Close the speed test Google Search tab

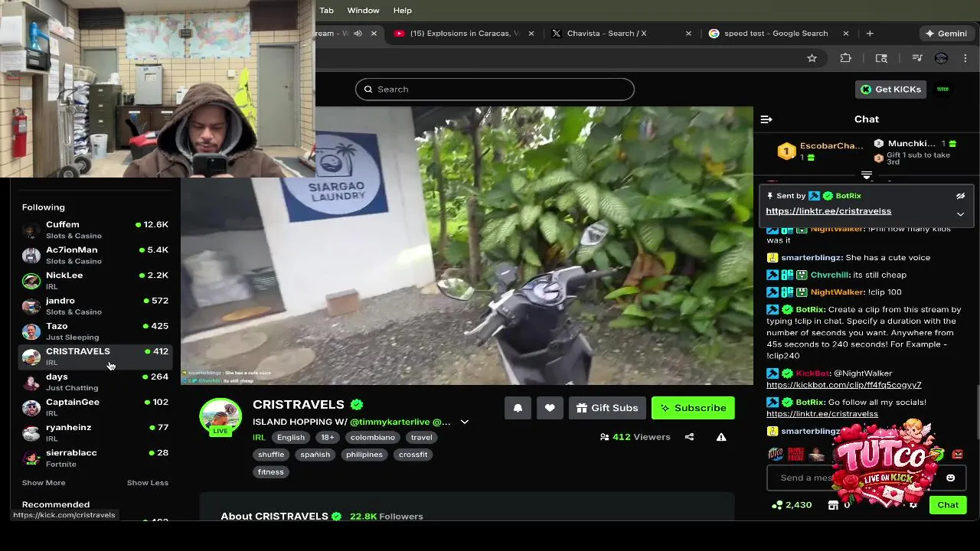845,34
